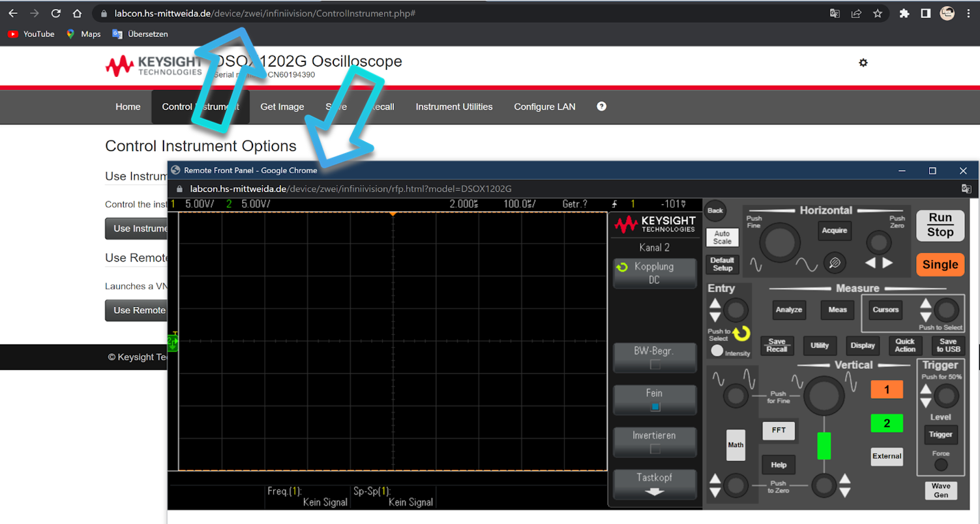
Task: Click the browser extensions puzzle icon
Action: 904,13
